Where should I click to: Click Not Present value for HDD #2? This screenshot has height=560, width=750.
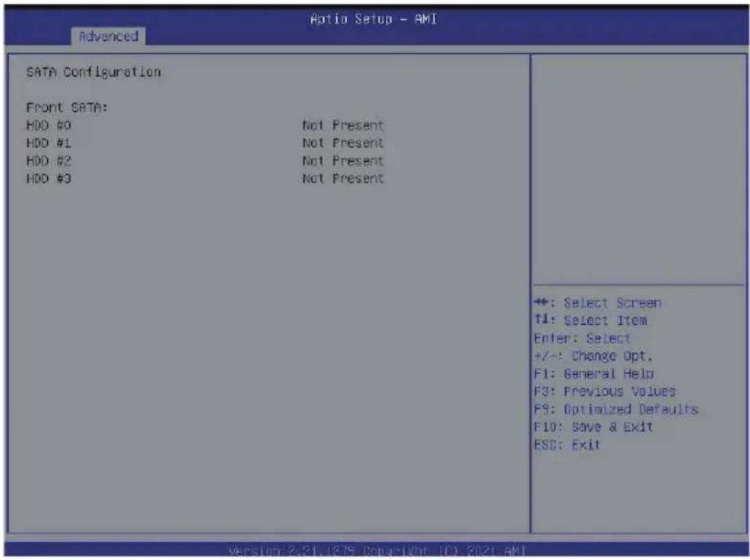tap(343, 160)
